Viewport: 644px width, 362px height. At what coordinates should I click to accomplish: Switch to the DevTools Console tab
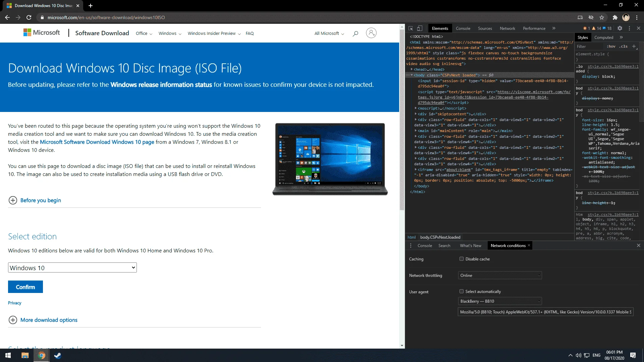coord(463,28)
